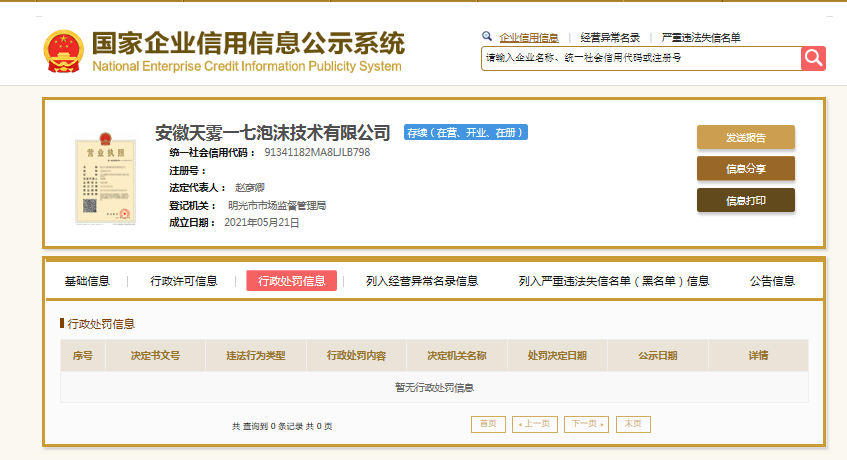Click the 行政处罚内容 column header
Viewport: 847px width, 460px height.
tap(357, 355)
